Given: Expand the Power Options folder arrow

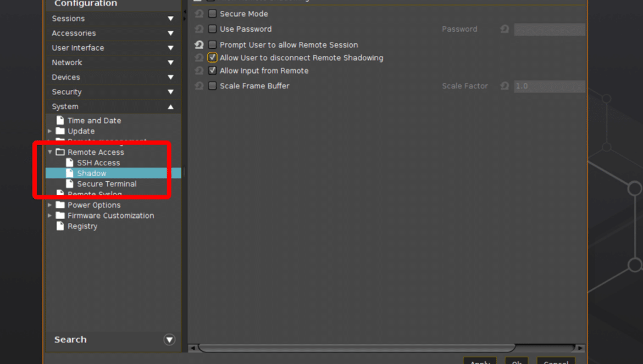Looking at the screenshot, I should pyautogui.click(x=49, y=205).
